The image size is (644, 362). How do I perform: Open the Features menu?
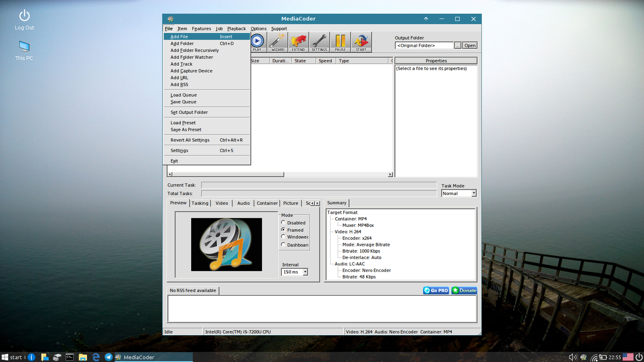tap(201, 29)
